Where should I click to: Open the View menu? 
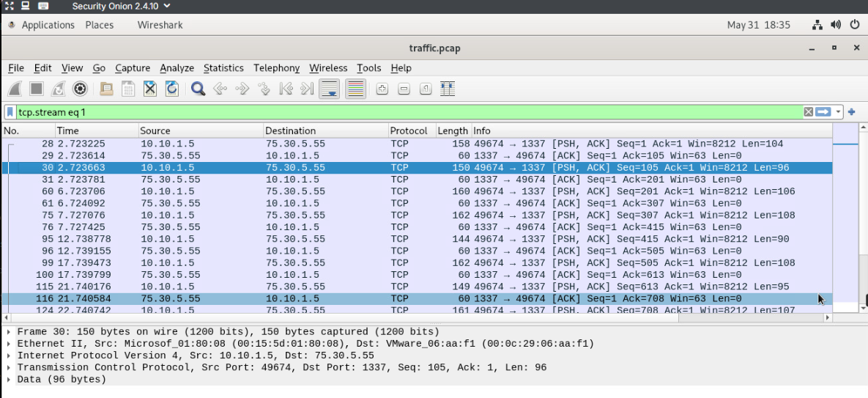[72, 67]
